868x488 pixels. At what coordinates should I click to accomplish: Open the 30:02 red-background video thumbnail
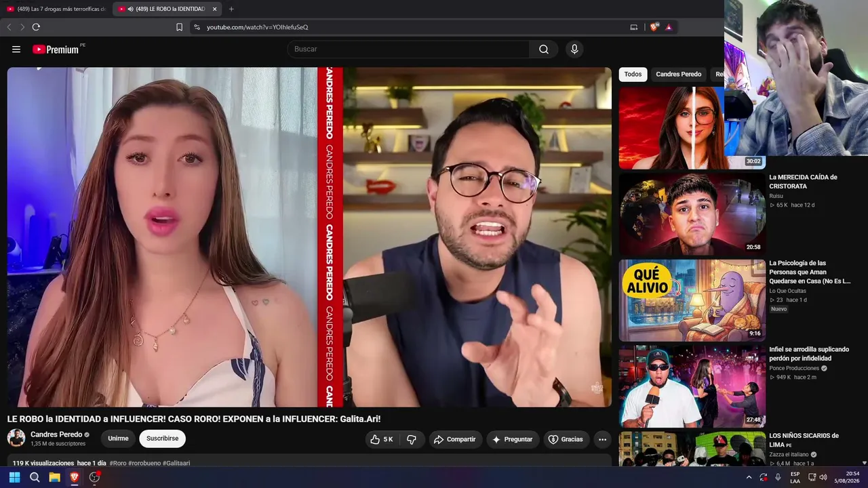point(692,127)
